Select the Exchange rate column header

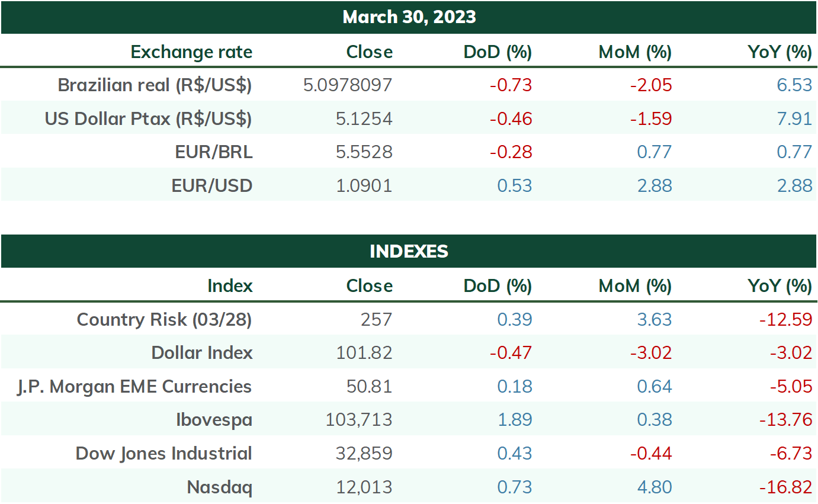[191, 52]
